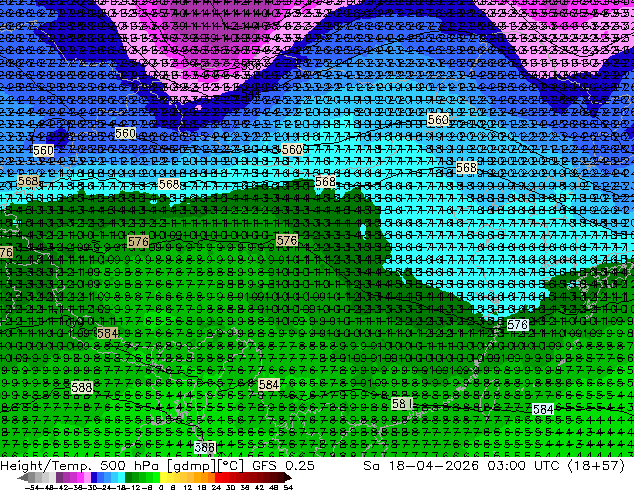
Task: Click the gray left arrow of the color scale
Action: point(22,477)
